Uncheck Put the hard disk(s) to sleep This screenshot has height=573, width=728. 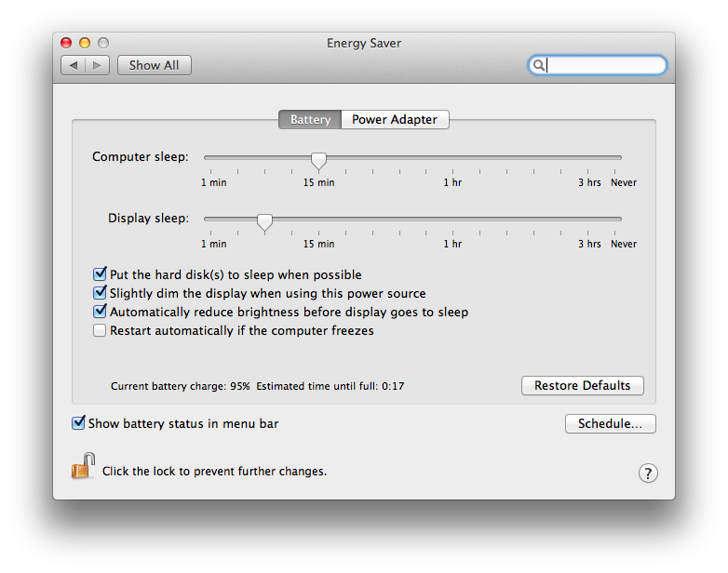pyautogui.click(x=100, y=274)
